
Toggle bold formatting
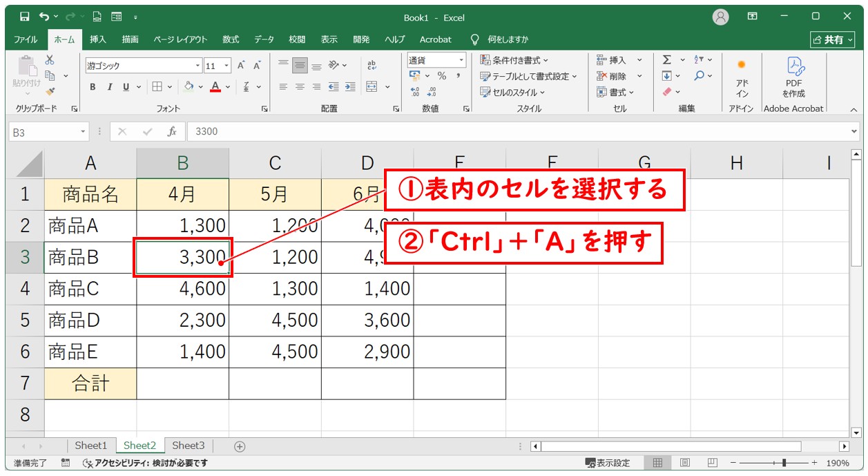tap(93, 87)
